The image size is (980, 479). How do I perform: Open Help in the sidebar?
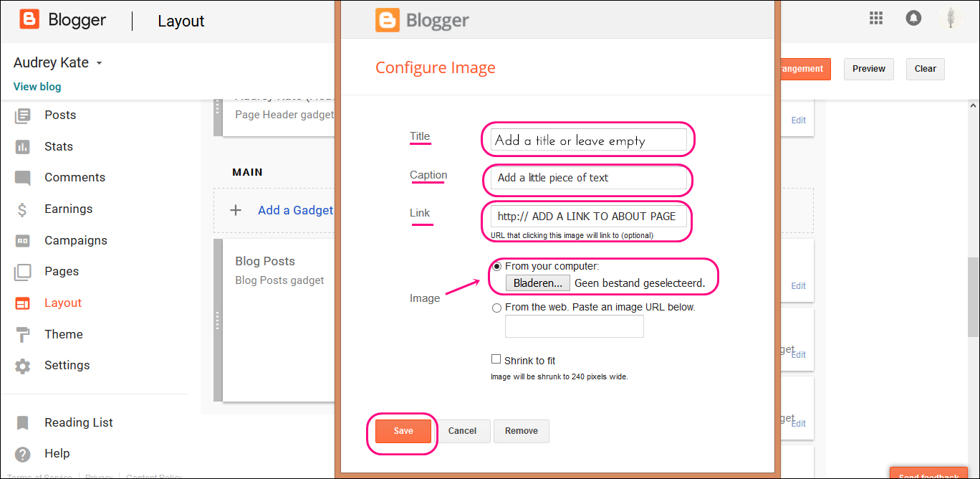click(57, 454)
